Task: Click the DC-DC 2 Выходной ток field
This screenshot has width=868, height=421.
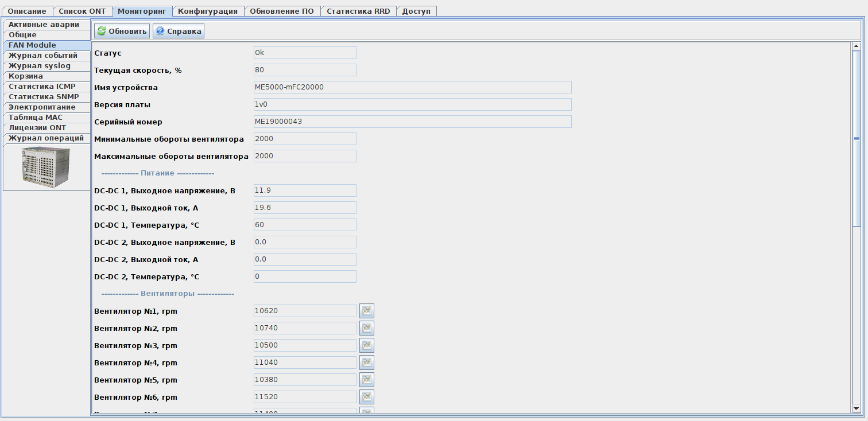Action: (x=305, y=259)
